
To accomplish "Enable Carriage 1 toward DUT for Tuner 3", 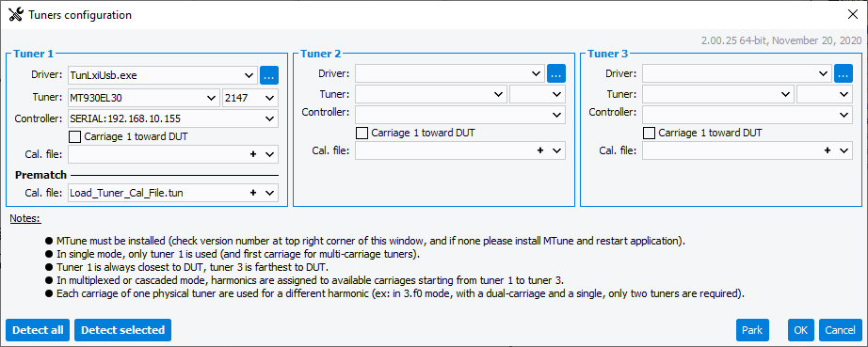I will (650, 133).
